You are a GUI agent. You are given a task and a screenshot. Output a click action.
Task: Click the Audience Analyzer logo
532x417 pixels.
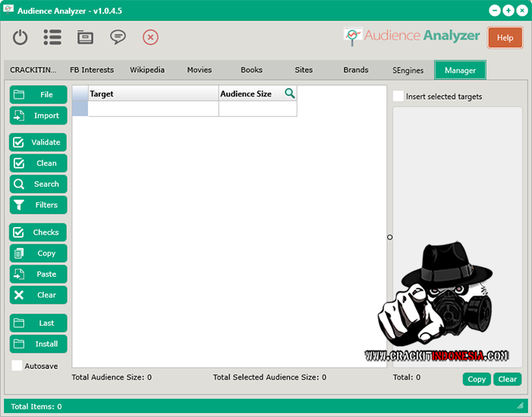point(412,36)
